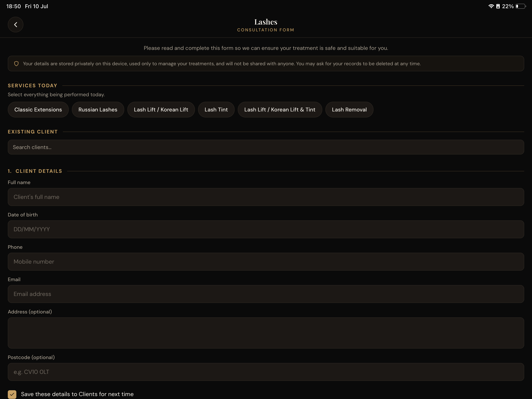Check the Wi-Fi status icon
The height and width of the screenshot is (399, 532).
(x=491, y=6)
